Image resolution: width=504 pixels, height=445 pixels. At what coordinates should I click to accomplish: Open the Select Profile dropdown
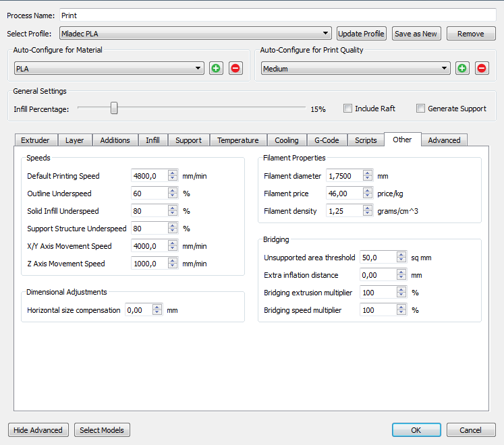[325, 33]
